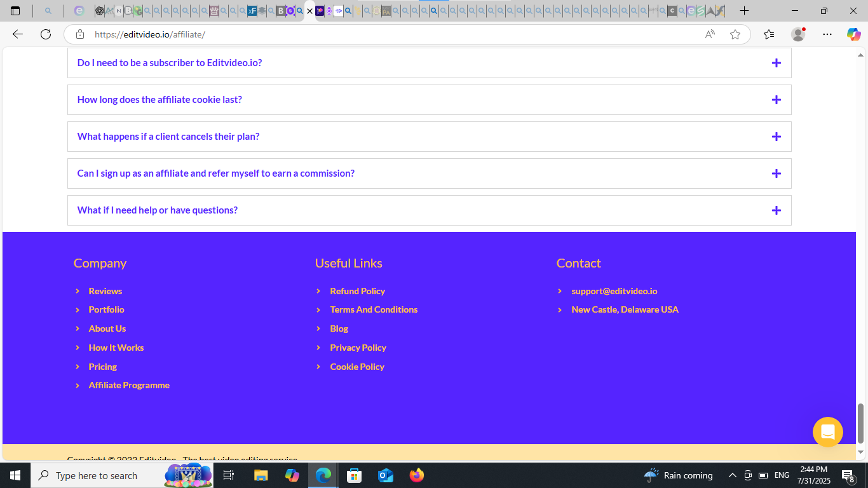Image resolution: width=868 pixels, height=488 pixels.
Task: Open the Rain coming weather widget
Action: (678, 475)
